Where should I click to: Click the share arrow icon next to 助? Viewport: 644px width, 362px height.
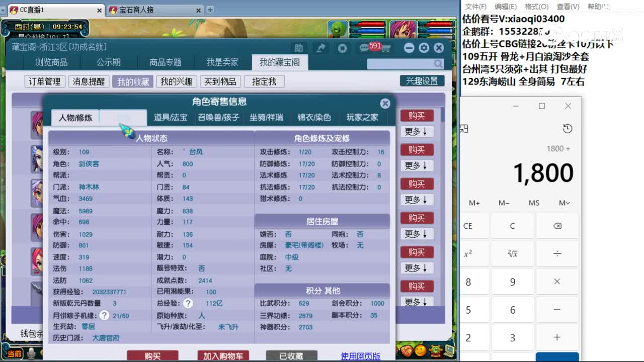pos(320,48)
